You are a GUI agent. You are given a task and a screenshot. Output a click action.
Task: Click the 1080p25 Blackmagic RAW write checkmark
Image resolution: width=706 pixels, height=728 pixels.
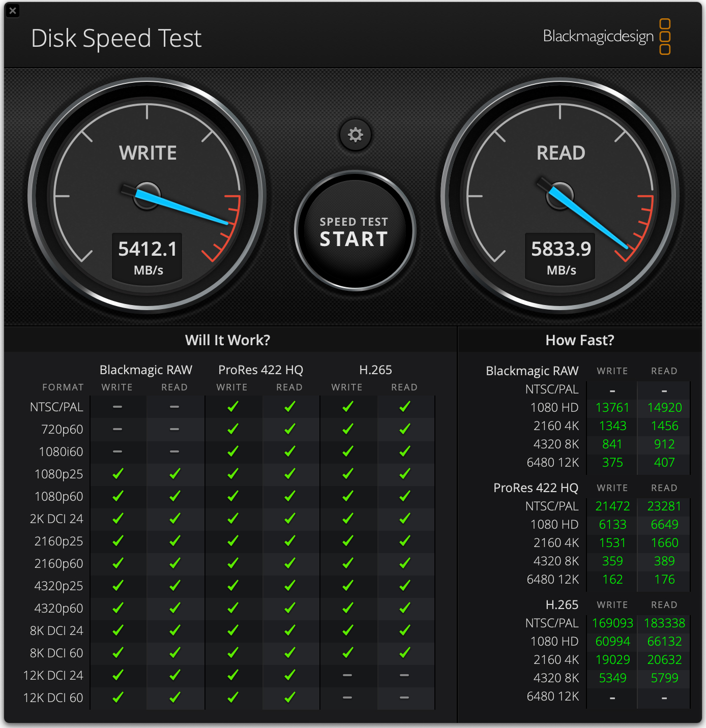point(117,474)
